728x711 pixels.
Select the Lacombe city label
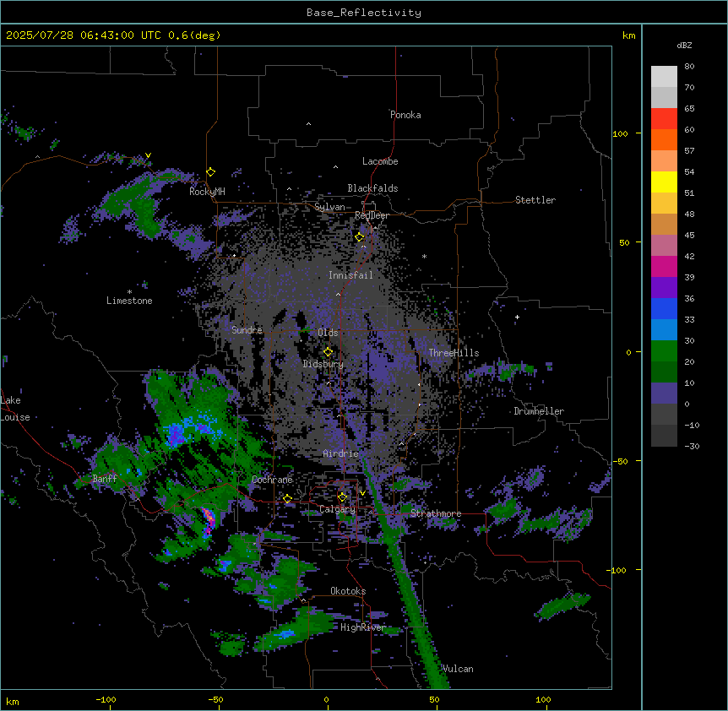click(x=380, y=161)
